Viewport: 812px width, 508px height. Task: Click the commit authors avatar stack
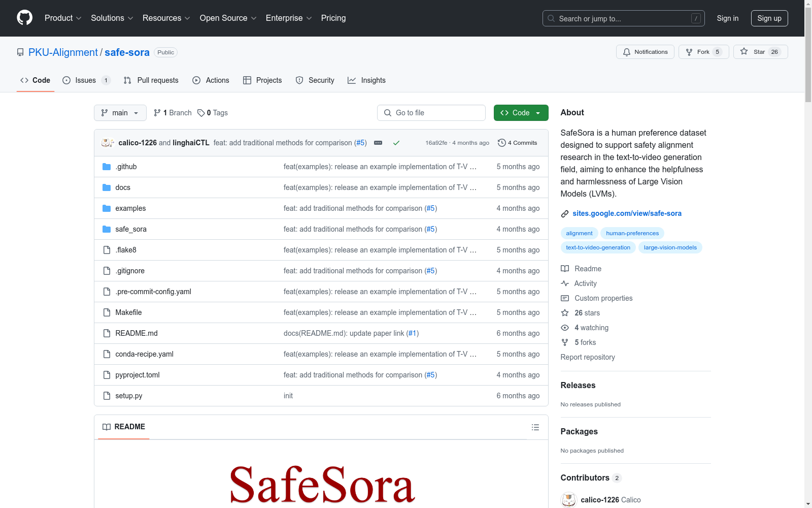coord(108,143)
